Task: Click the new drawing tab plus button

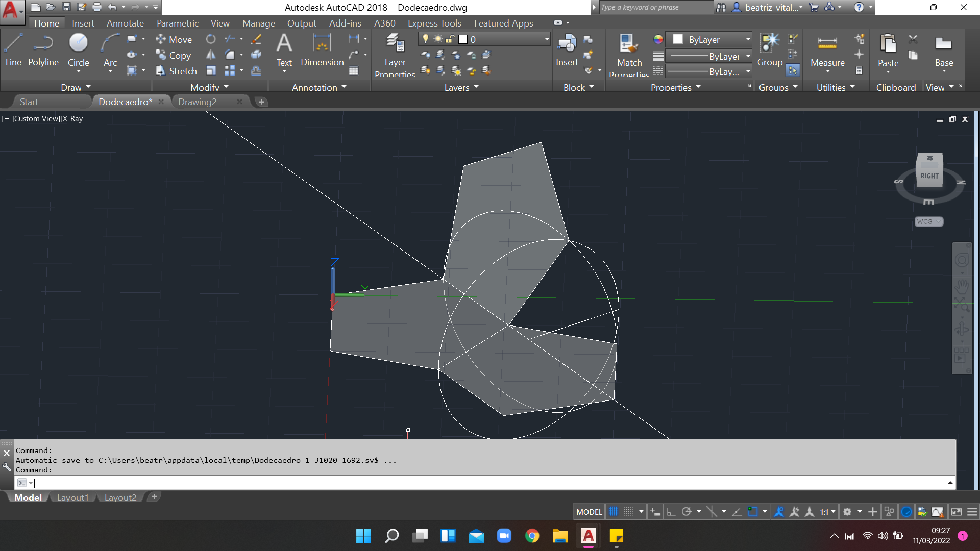Action: click(261, 102)
